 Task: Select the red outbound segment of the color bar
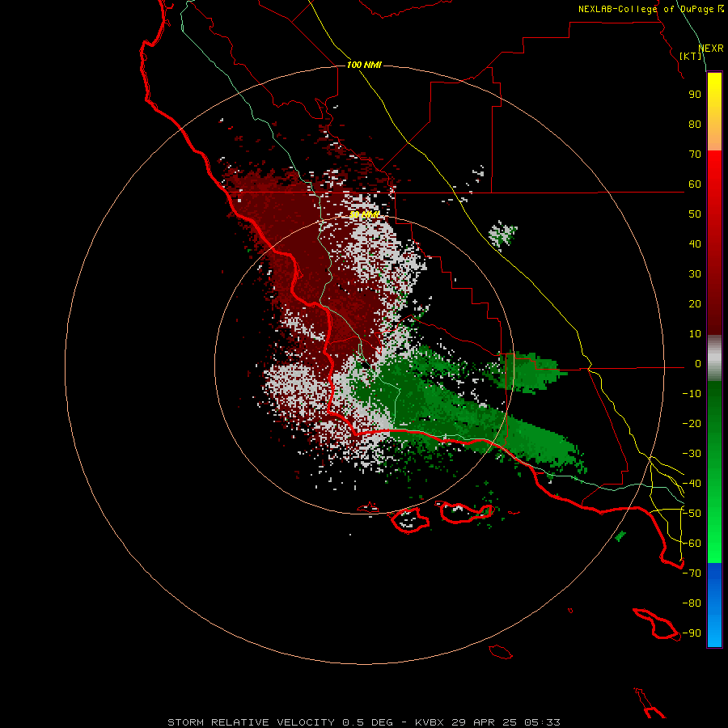click(x=714, y=243)
